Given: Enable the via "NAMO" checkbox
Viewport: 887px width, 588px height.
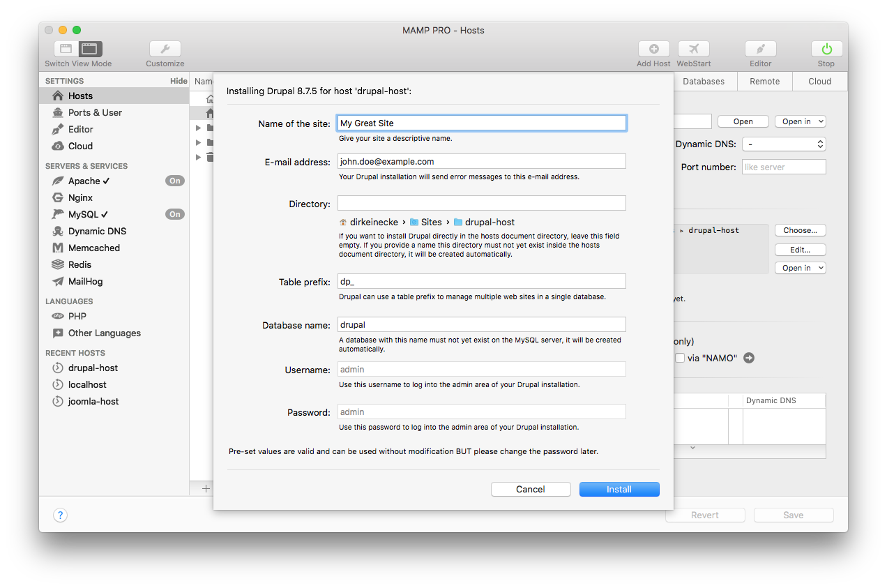Looking at the screenshot, I should pos(679,358).
